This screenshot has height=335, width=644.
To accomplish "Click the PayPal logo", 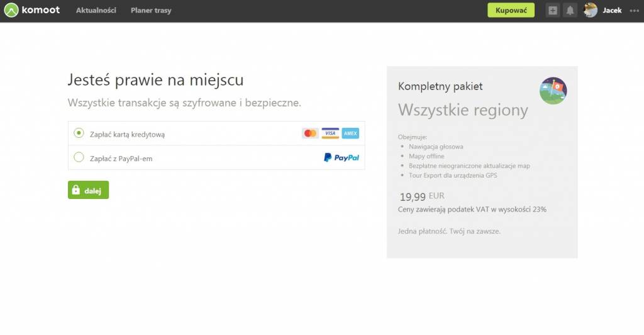I will (x=341, y=157).
